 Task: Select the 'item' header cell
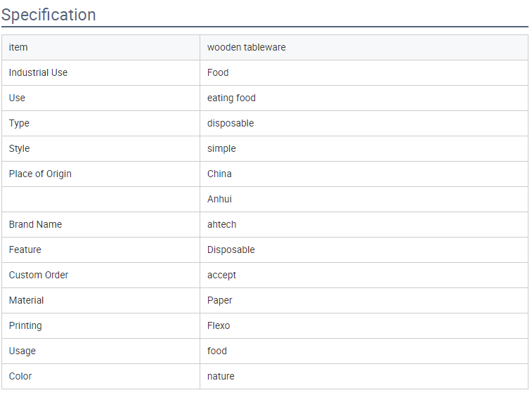click(100, 48)
